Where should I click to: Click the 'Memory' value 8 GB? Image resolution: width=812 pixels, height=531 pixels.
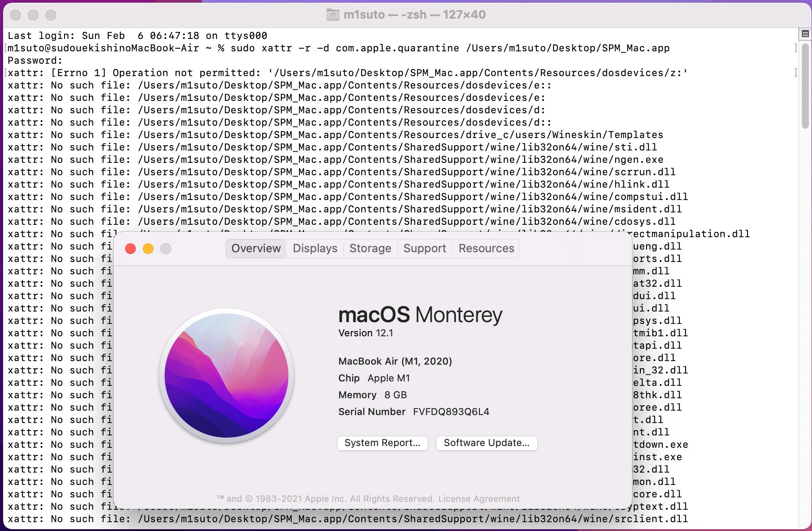(x=395, y=395)
